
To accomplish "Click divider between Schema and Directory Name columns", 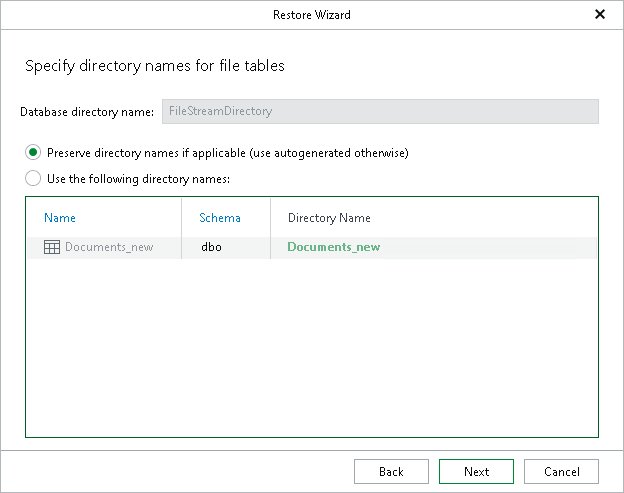I will (270, 218).
